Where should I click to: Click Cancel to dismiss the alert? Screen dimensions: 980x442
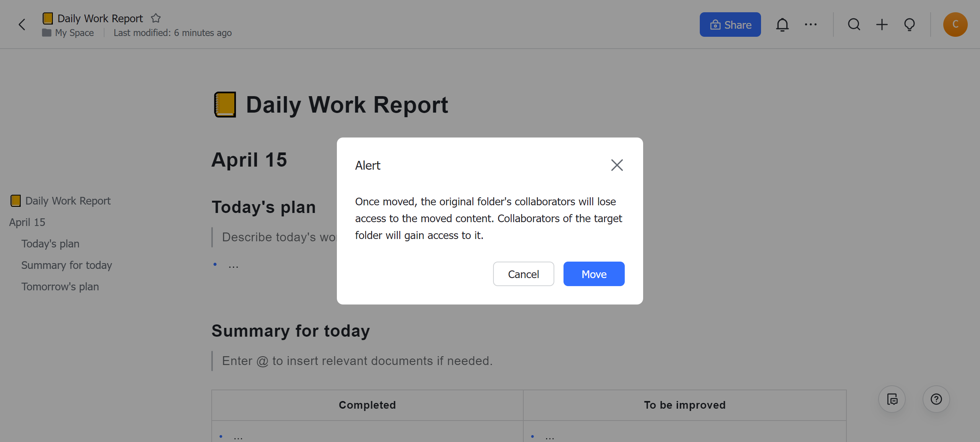(x=524, y=273)
